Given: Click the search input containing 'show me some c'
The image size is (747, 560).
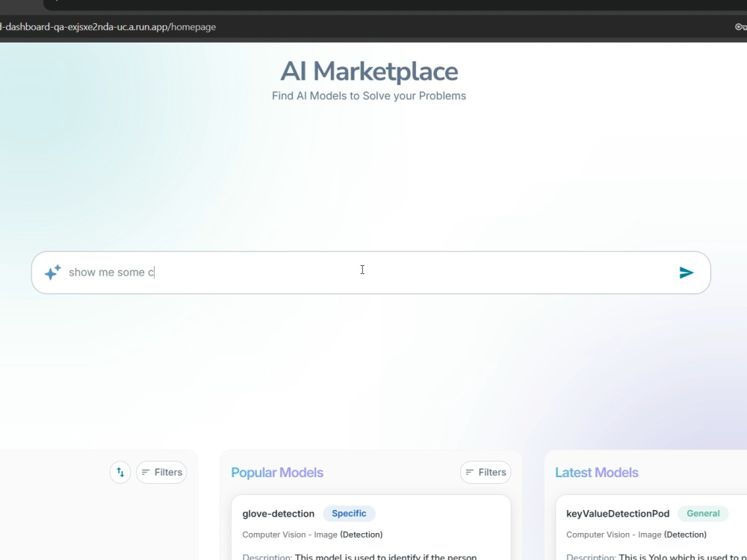Looking at the screenshot, I should 371,273.
